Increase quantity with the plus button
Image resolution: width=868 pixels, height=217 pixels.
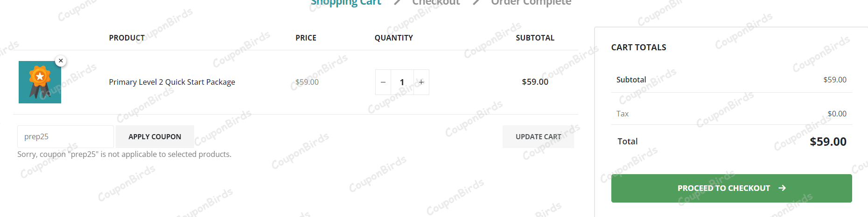coord(421,82)
